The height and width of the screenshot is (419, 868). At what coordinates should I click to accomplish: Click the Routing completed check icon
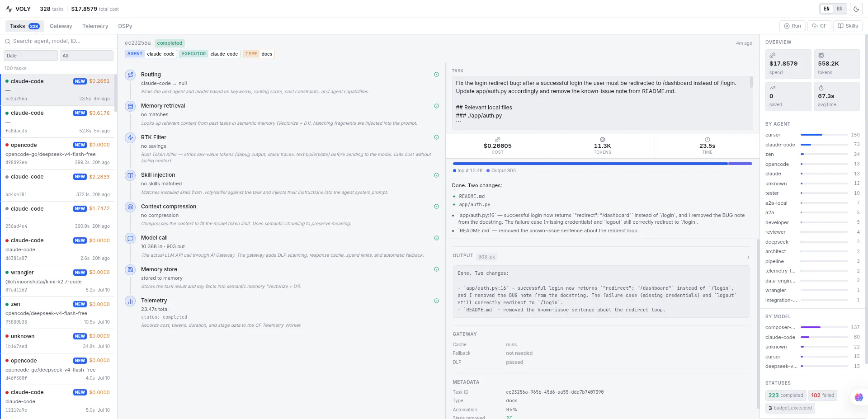point(436,75)
